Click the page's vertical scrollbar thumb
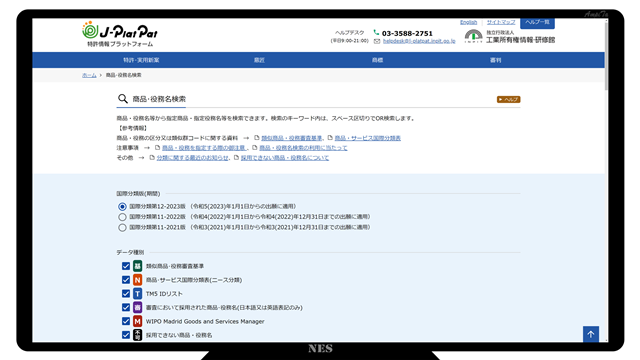640x360 pixels. [x=606, y=55]
